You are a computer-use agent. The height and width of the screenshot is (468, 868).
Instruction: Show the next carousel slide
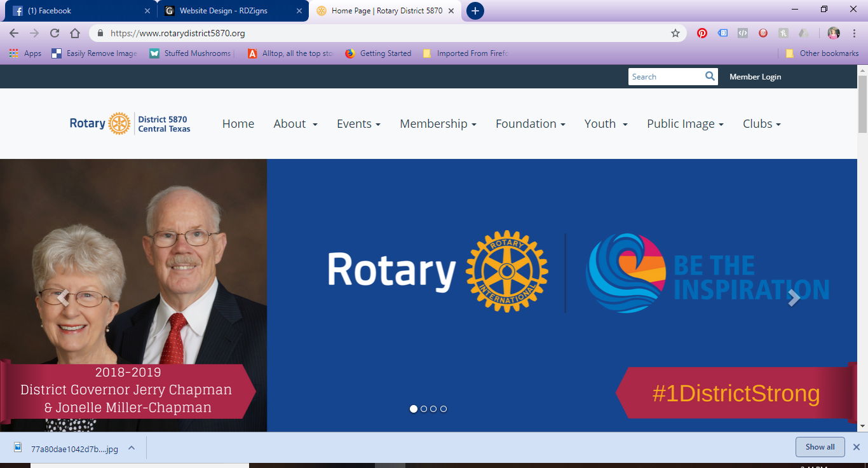click(794, 298)
